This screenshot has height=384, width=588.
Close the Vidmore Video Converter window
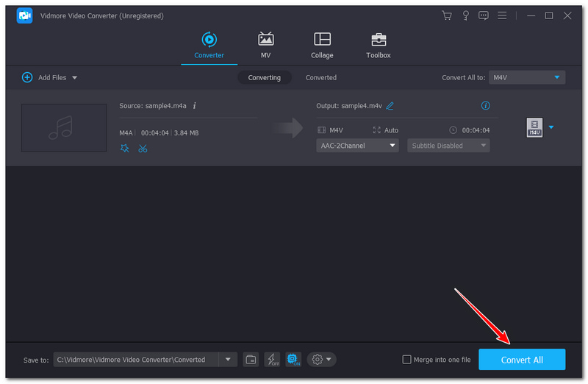tap(567, 15)
